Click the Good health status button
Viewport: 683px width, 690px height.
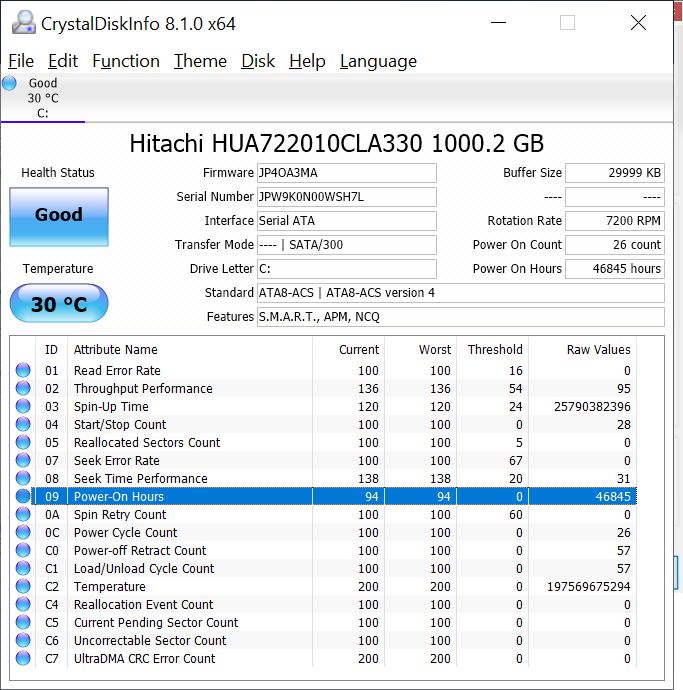coord(59,217)
